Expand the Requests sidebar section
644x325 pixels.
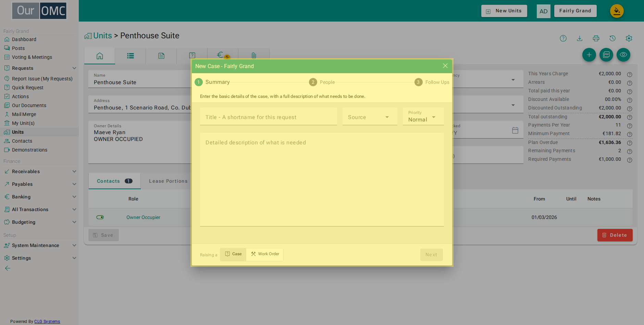point(40,68)
